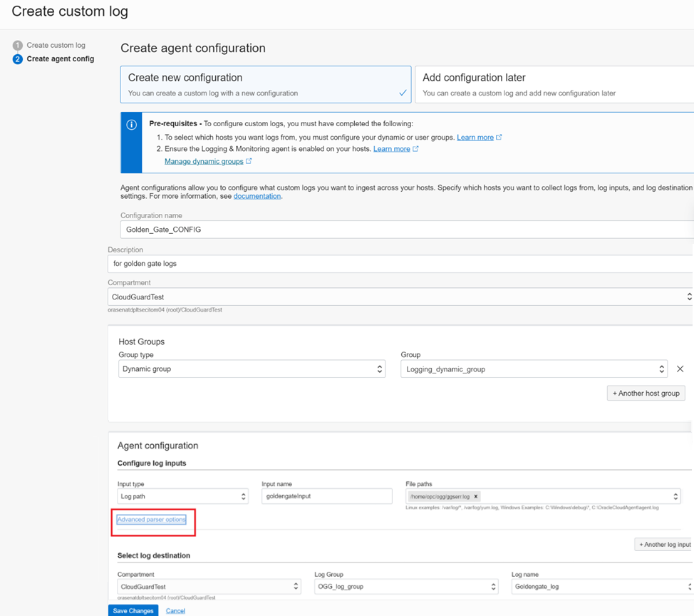Open the Log Group OGG_log_group dropdown

405,587
